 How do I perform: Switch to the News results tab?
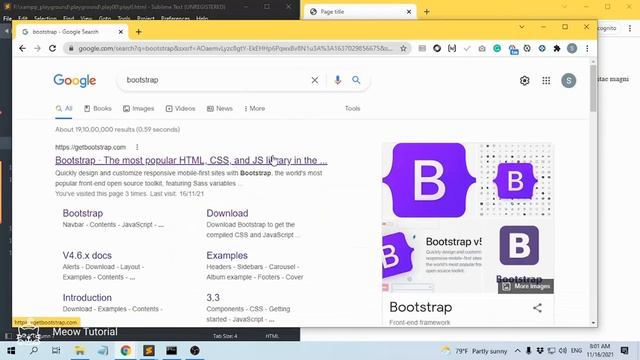[x=220, y=109]
